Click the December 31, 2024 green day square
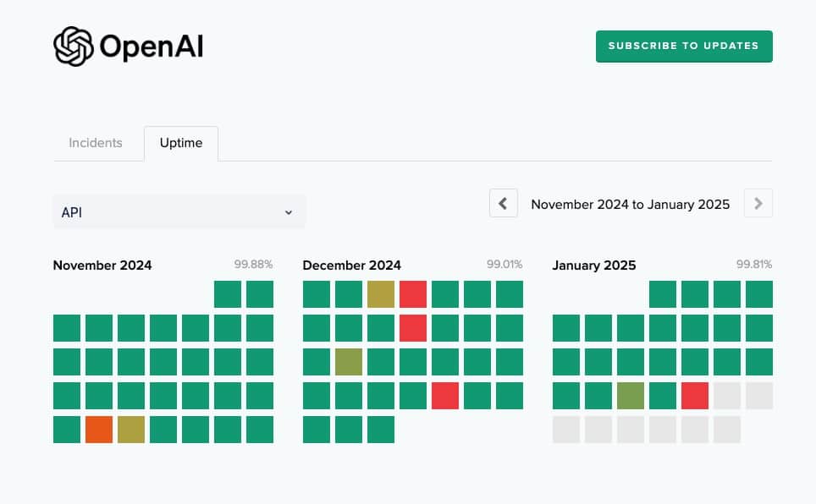816x504 pixels. tap(381, 430)
